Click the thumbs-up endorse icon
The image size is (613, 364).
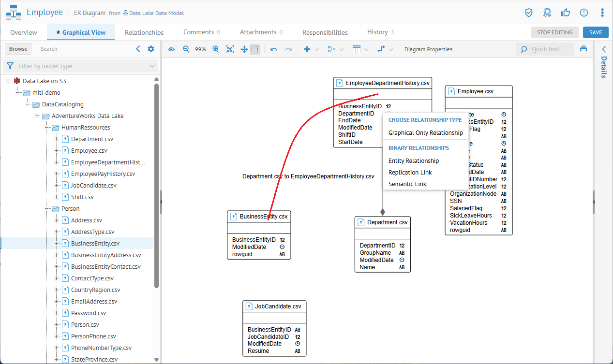tap(566, 13)
